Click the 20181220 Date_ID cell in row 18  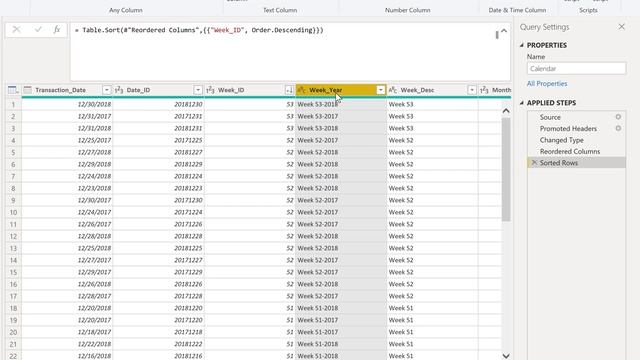pos(159,308)
